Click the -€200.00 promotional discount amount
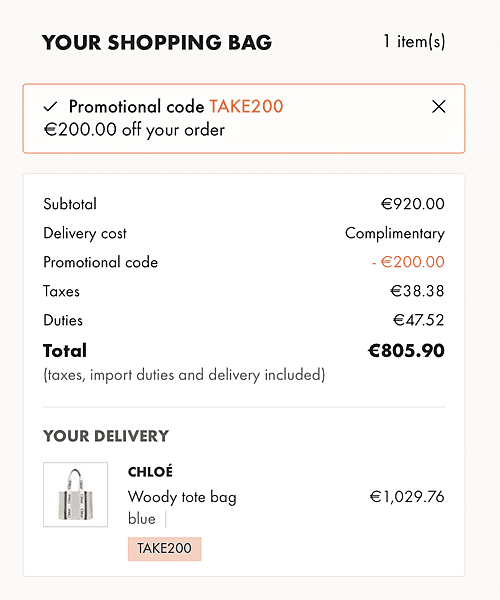500x600 pixels. 408,262
